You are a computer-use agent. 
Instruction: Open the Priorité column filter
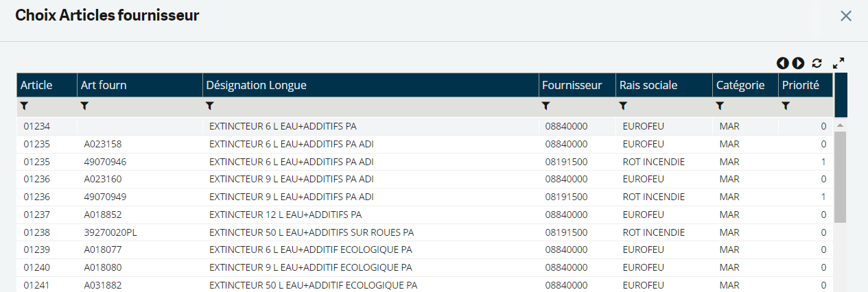click(786, 106)
